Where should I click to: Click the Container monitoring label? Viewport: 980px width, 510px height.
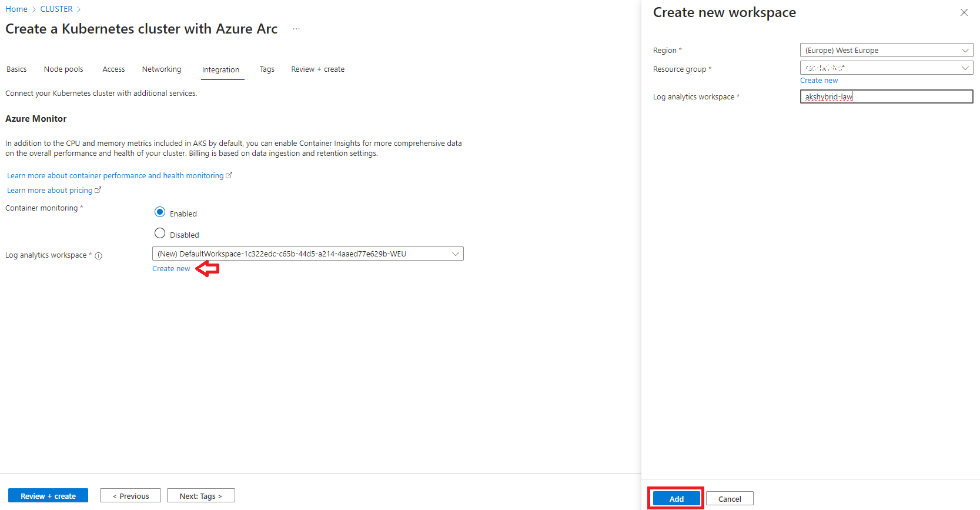(x=42, y=208)
